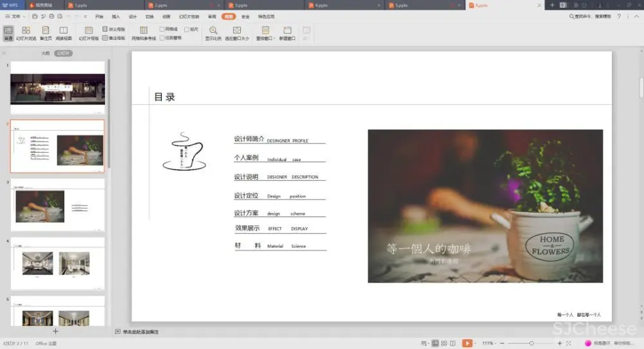Switch thumbnail pane to 幻灯片 slides

63,53
